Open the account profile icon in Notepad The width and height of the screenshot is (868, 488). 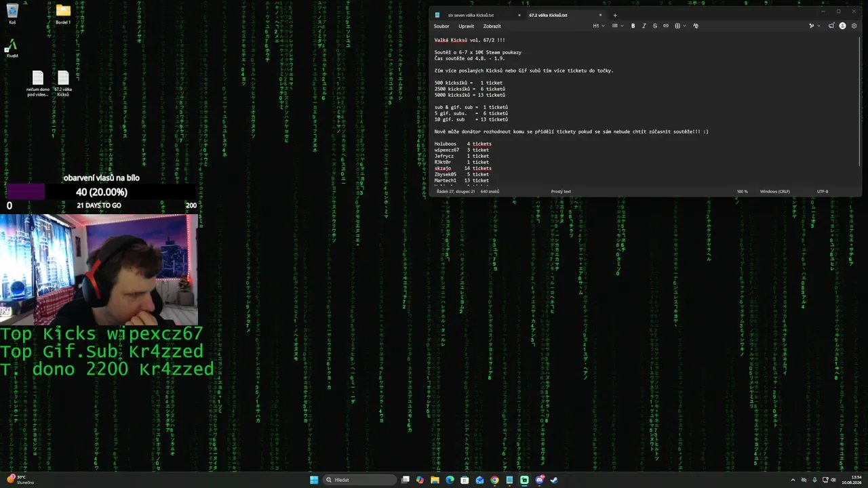click(x=842, y=26)
